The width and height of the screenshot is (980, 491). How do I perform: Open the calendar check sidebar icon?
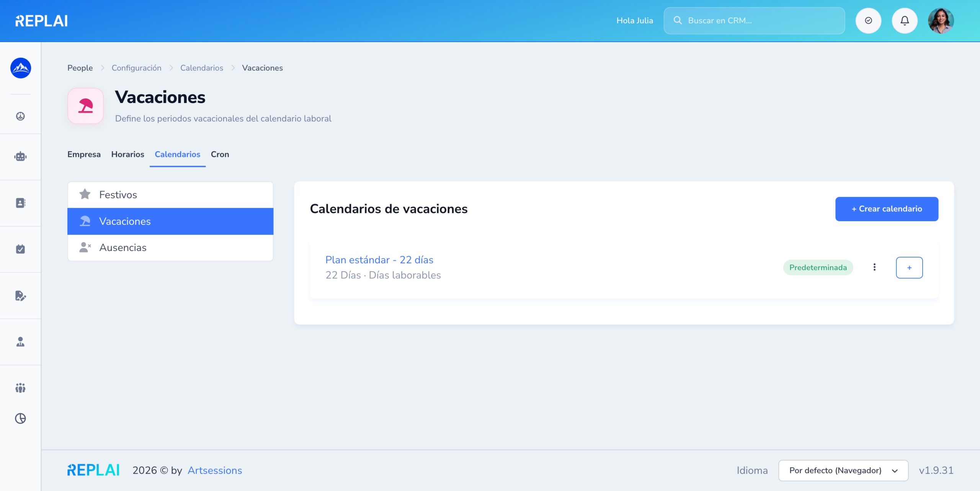(x=21, y=249)
